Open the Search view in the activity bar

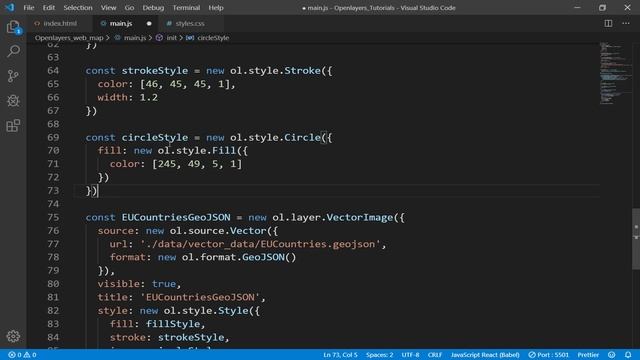pos(13,51)
